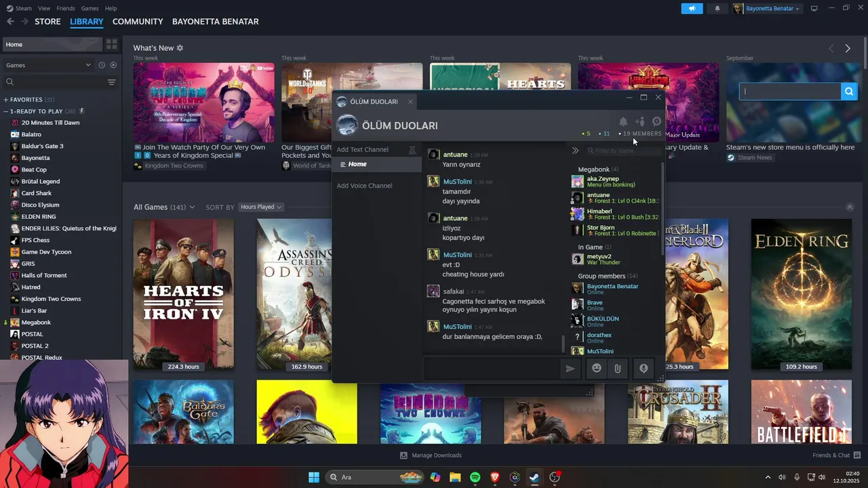Click the member list scrollbar
868x488 pixels.
[x=663, y=209]
